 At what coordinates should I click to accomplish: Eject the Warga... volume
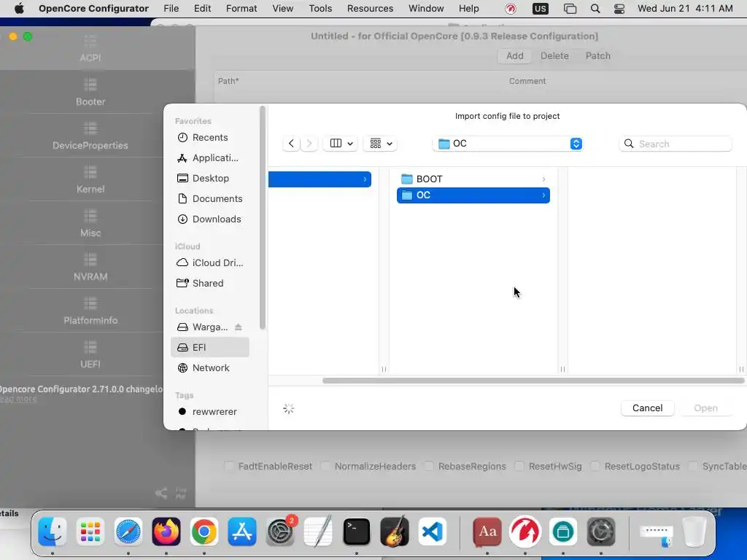point(239,327)
